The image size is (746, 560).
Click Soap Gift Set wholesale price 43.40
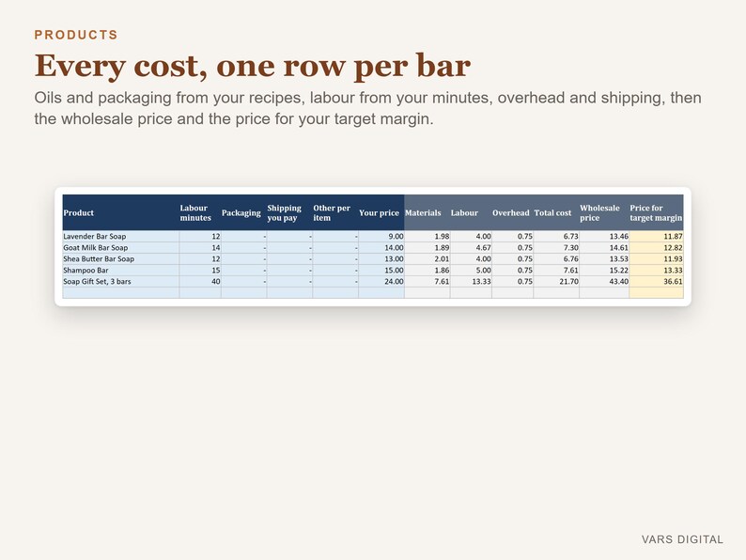point(604,282)
